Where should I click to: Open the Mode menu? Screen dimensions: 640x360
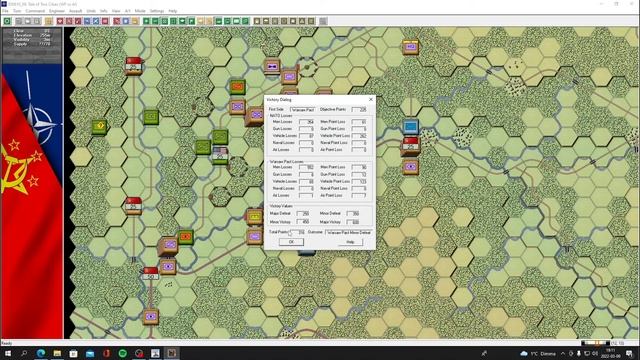(x=140, y=11)
